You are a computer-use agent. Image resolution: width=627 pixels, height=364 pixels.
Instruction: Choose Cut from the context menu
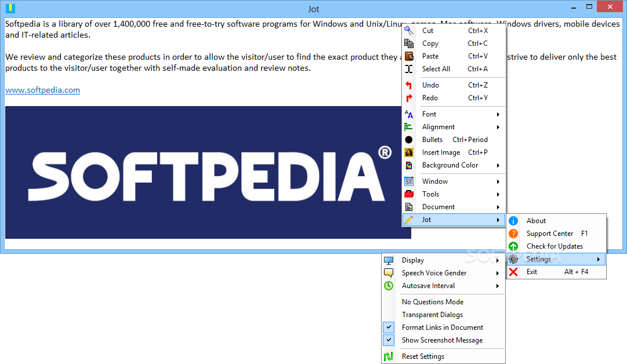pos(454,30)
